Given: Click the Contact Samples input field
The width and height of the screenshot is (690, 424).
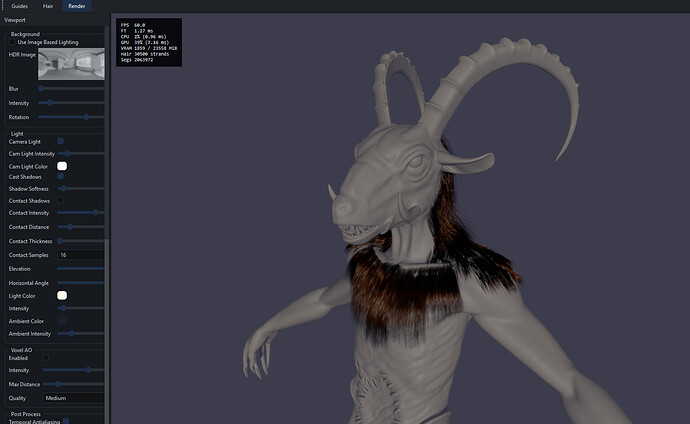Looking at the screenshot, I should tap(81, 255).
